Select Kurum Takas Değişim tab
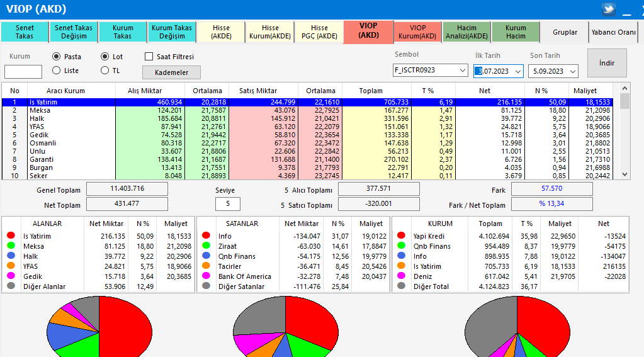The height and width of the screenshot is (357, 644). (172, 32)
